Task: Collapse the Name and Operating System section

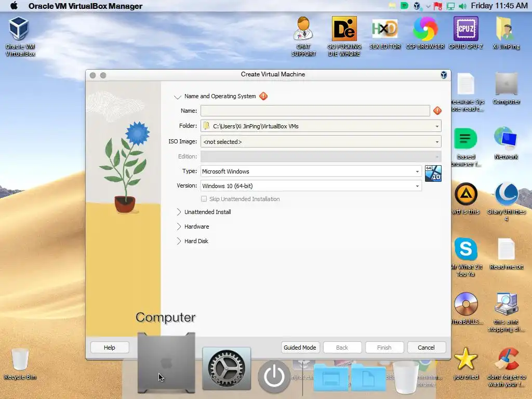Action: click(178, 97)
